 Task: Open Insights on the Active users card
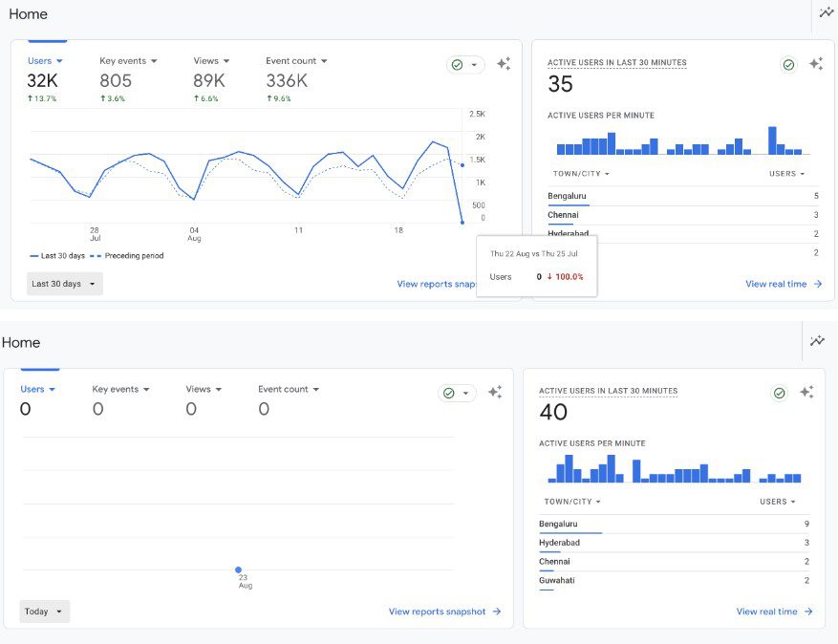(817, 63)
